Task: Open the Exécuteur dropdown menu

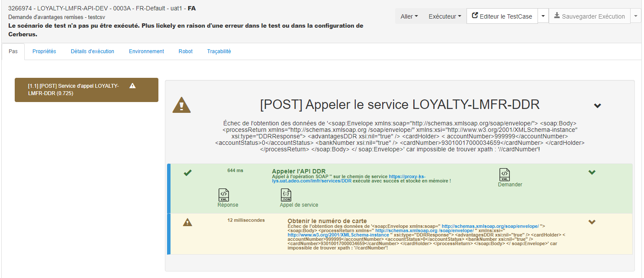Action: (x=444, y=16)
